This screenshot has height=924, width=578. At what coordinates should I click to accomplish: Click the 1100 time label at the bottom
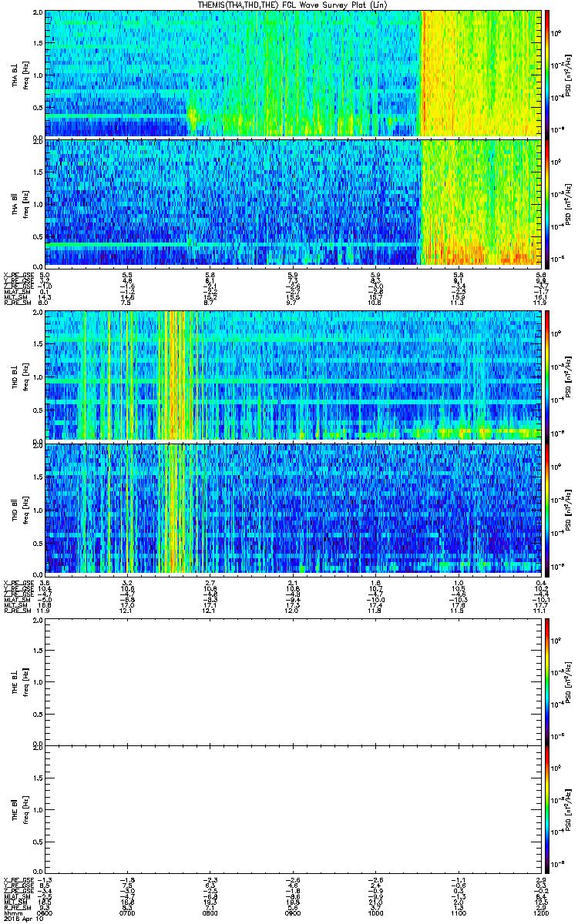[458, 912]
